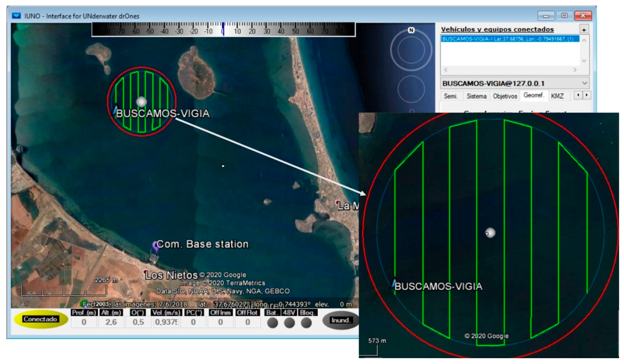This screenshot has width=624, height=364.
Task: Click the Bloq. status indicator light
Action: click(306, 323)
